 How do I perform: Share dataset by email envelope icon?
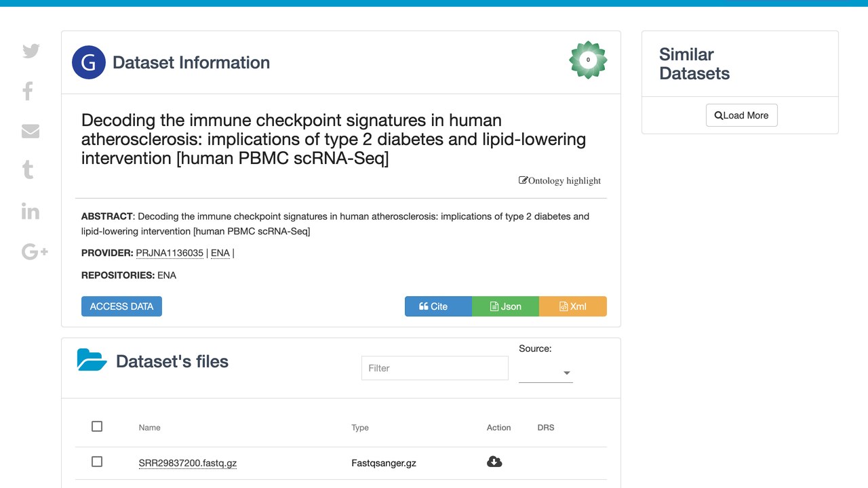click(x=31, y=131)
